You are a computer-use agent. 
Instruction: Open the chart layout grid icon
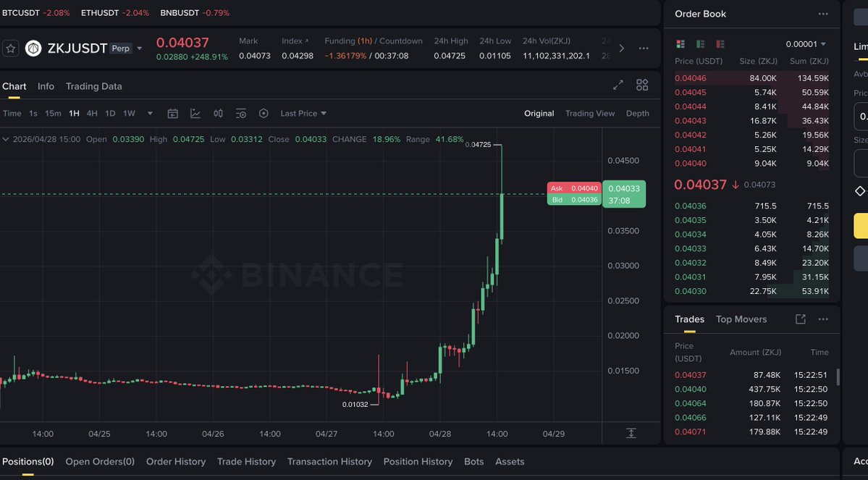(642, 85)
